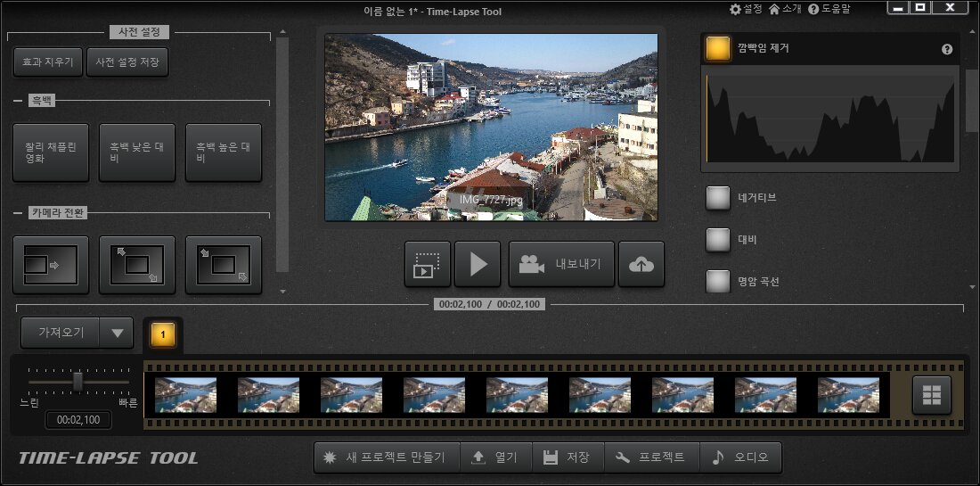Image resolution: width=980 pixels, height=486 pixels.
Task: Open the 도움말 help icon
Action: pos(829,9)
